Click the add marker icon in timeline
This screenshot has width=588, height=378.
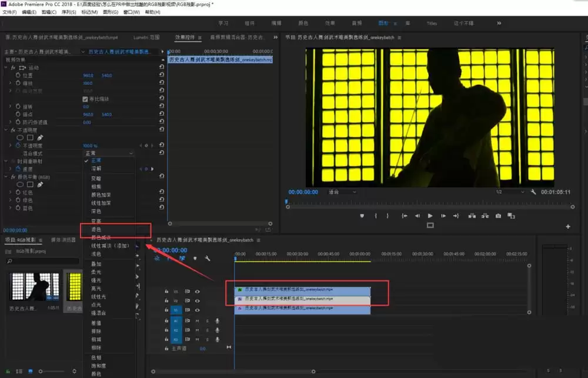195,259
